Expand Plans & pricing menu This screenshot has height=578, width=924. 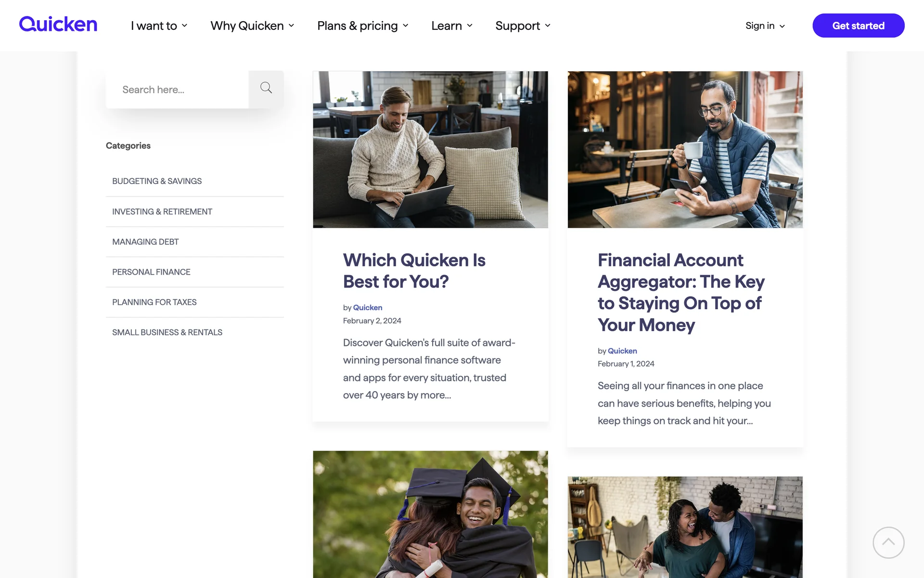pos(362,26)
